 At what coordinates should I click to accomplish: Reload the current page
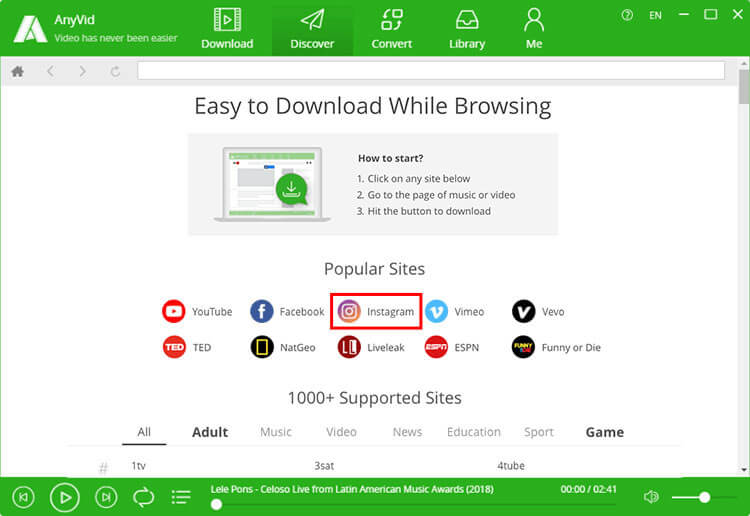click(x=115, y=72)
